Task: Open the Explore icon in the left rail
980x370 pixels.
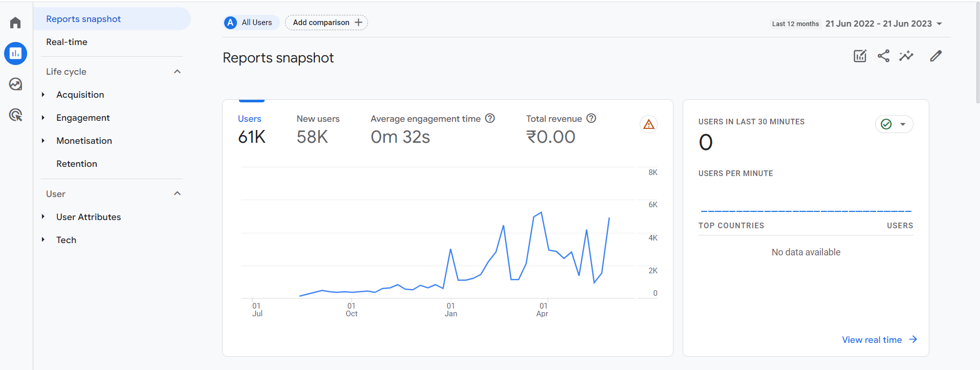Action: pos(15,84)
